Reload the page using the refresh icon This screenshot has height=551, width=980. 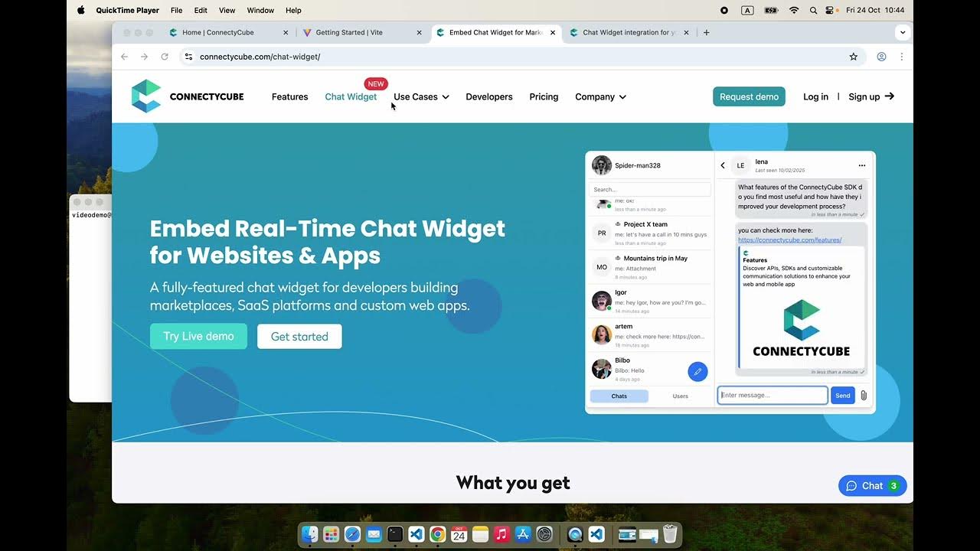click(x=165, y=57)
